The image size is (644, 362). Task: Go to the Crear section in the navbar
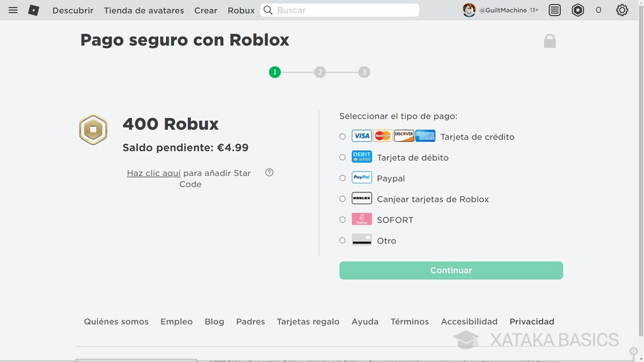pyautogui.click(x=206, y=10)
